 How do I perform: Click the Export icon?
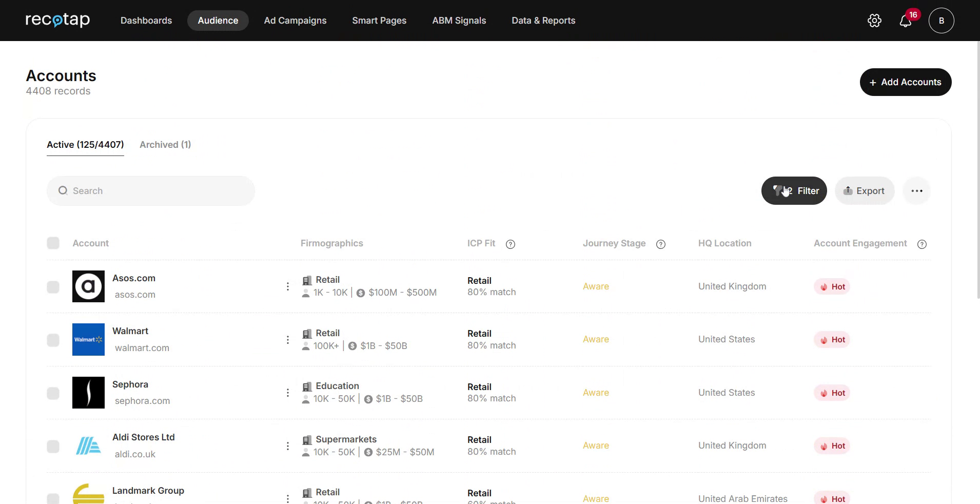coord(848,190)
